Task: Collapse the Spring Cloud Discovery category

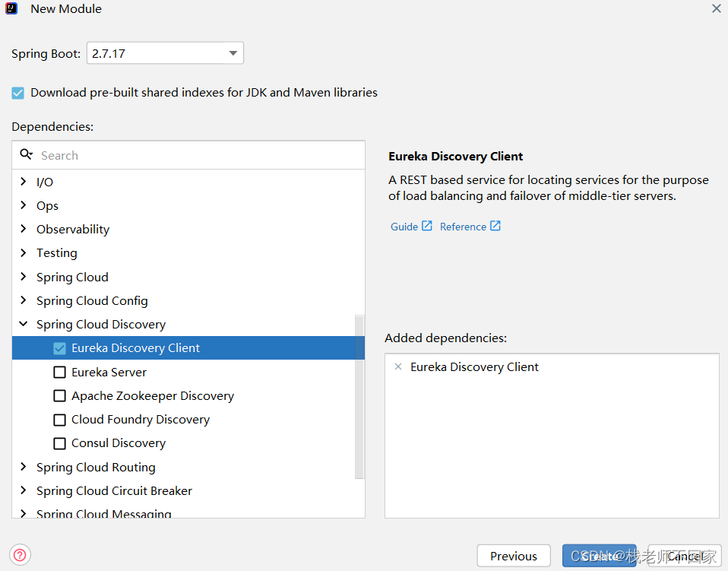Action: coord(24,324)
